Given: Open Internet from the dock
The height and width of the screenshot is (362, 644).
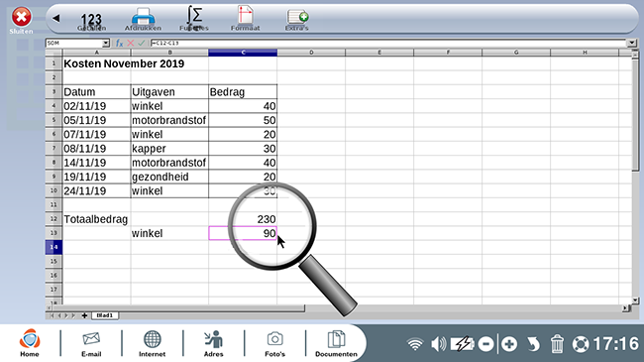Looking at the screenshot, I should [x=152, y=344].
